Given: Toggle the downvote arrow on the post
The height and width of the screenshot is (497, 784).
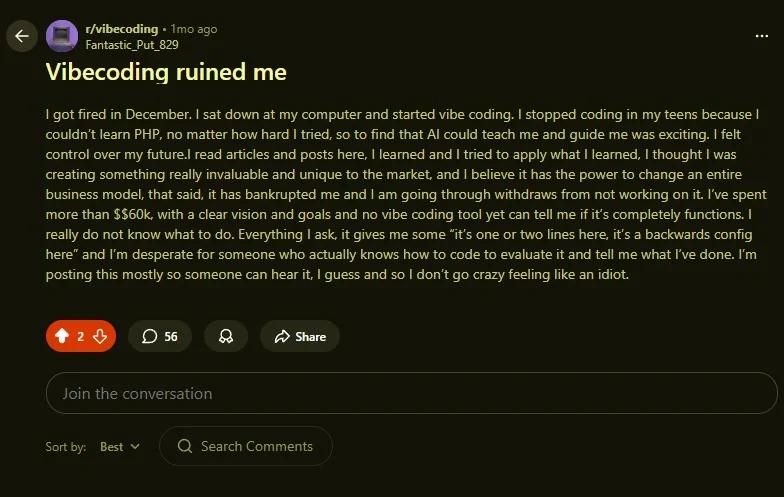Looking at the screenshot, I should (100, 337).
